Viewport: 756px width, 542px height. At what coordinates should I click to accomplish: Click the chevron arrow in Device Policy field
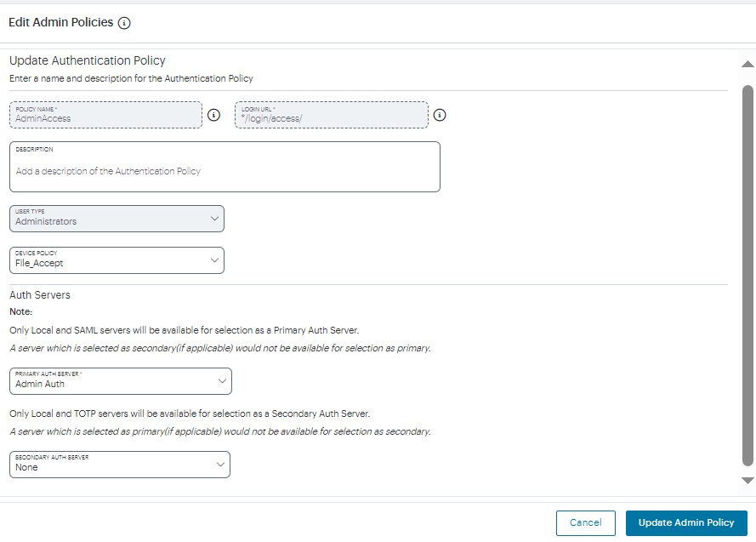(x=213, y=260)
